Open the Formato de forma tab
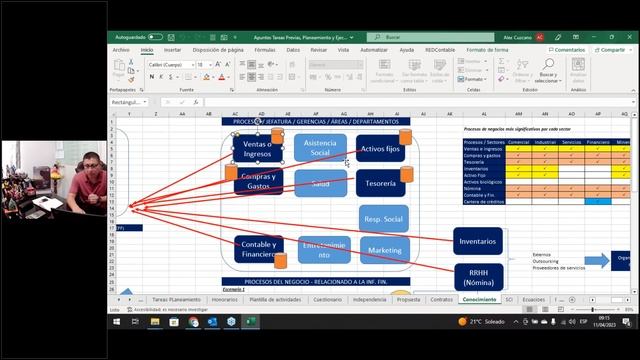 pos(487,50)
